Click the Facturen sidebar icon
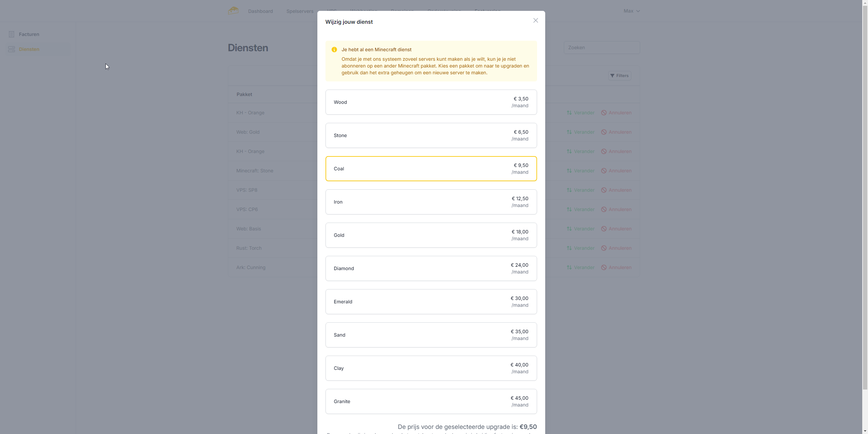868x434 pixels. [12, 34]
